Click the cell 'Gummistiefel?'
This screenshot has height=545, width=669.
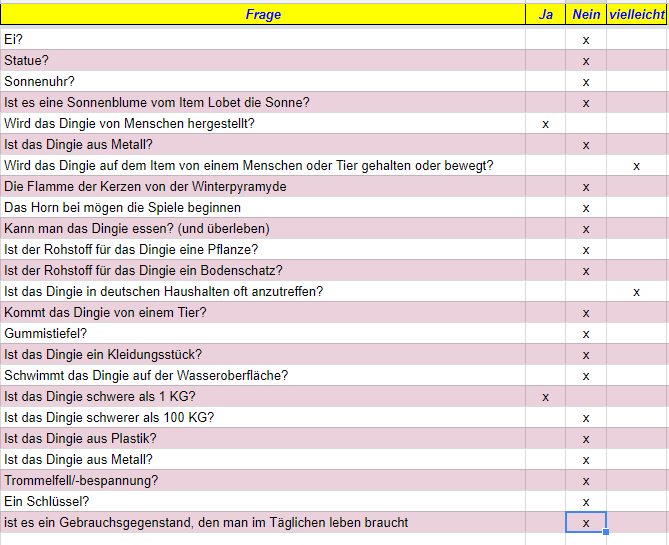point(263,333)
